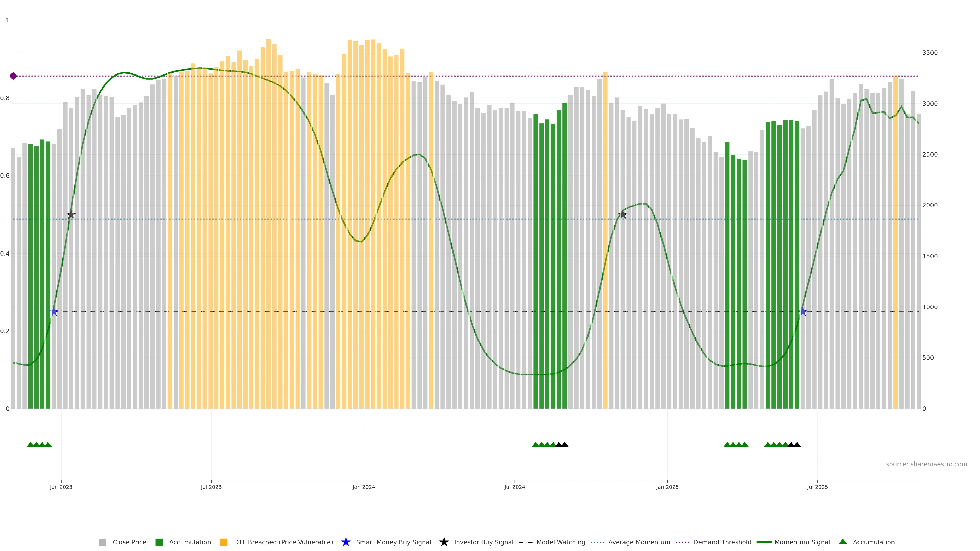Screen dimensions: 980x551
Task: Click the blue Smart Money star near Jul 2025
Action: tap(803, 312)
